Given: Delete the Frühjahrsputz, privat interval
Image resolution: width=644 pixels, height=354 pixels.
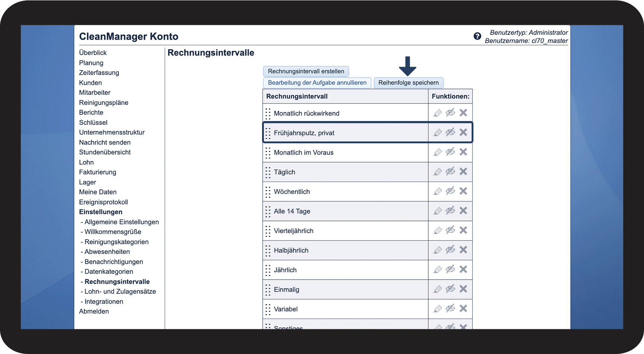Looking at the screenshot, I should coord(463,132).
